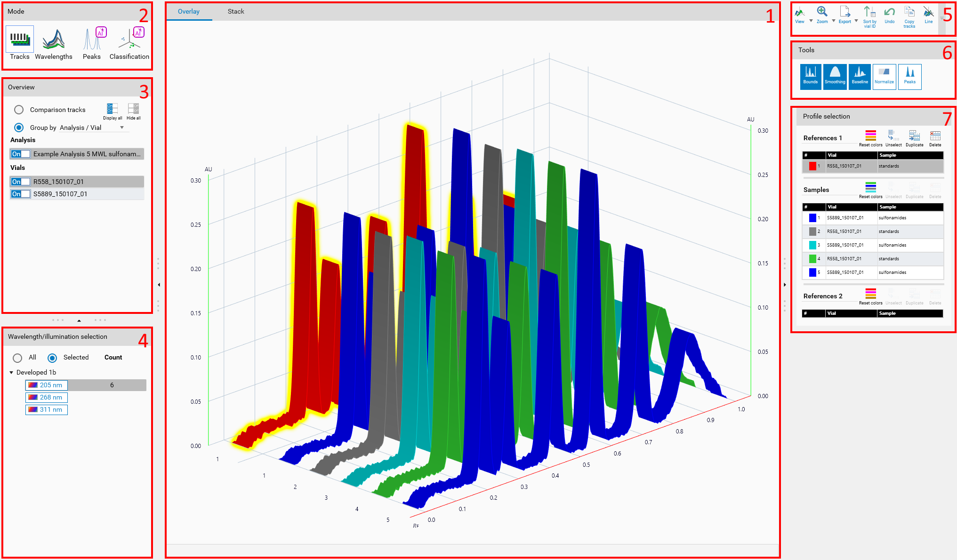
Task: Click the Copy tracks icon
Action: 909,16
